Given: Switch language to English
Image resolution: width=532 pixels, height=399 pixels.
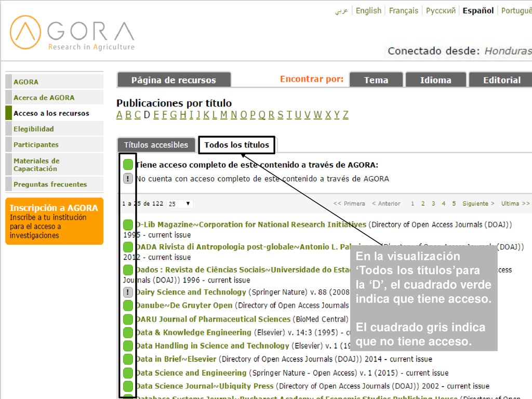Looking at the screenshot, I should pyautogui.click(x=368, y=10).
